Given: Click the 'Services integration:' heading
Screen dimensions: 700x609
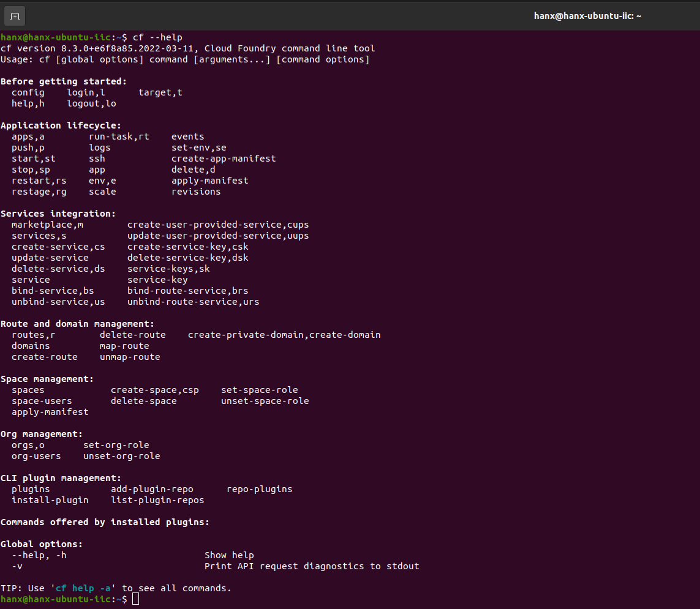Looking at the screenshot, I should (x=58, y=214).
